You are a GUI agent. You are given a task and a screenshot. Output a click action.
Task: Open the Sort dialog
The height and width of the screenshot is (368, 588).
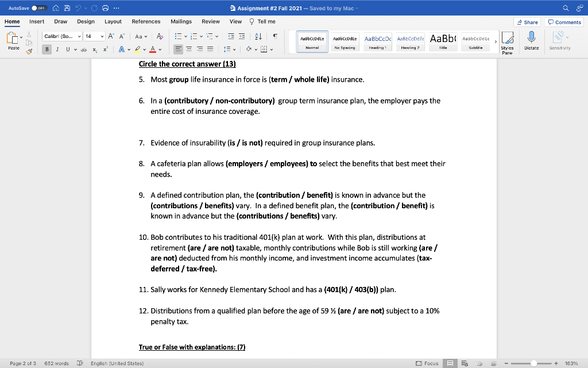pos(259,35)
